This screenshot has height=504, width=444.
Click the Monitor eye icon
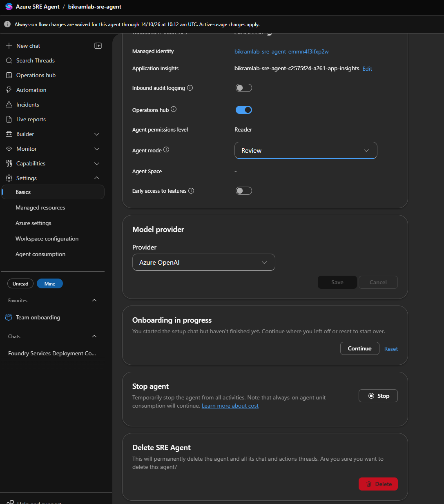[9, 149]
